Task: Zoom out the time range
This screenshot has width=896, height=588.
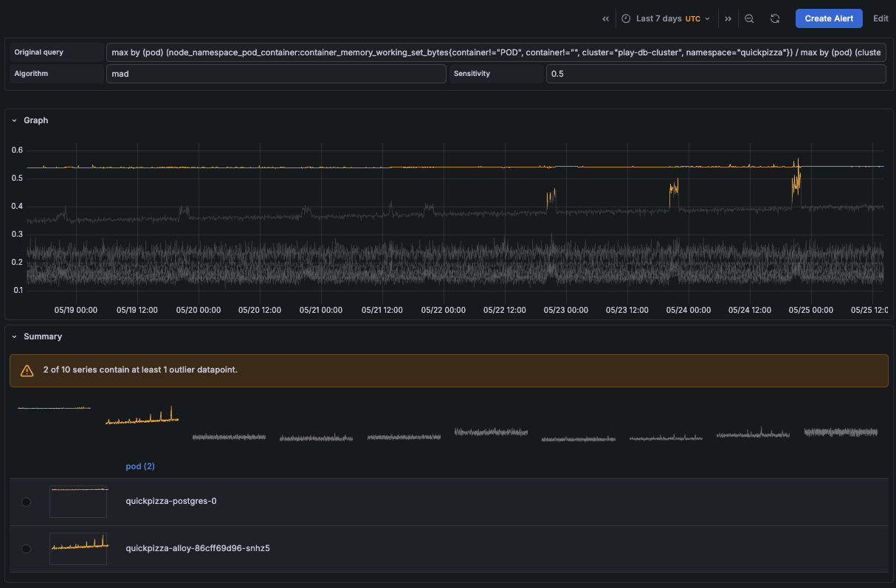Action: pyautogui.click(x=749, y=18)
